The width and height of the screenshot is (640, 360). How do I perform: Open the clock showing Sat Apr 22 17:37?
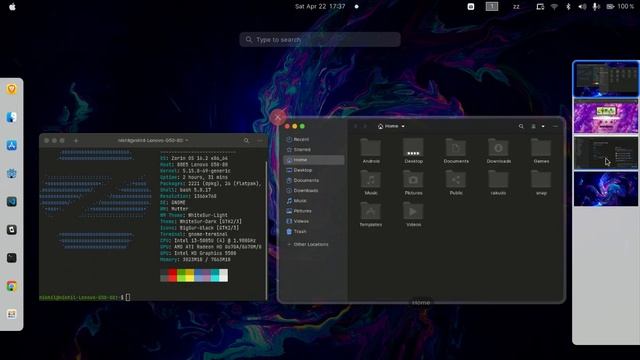coord(320,7)
